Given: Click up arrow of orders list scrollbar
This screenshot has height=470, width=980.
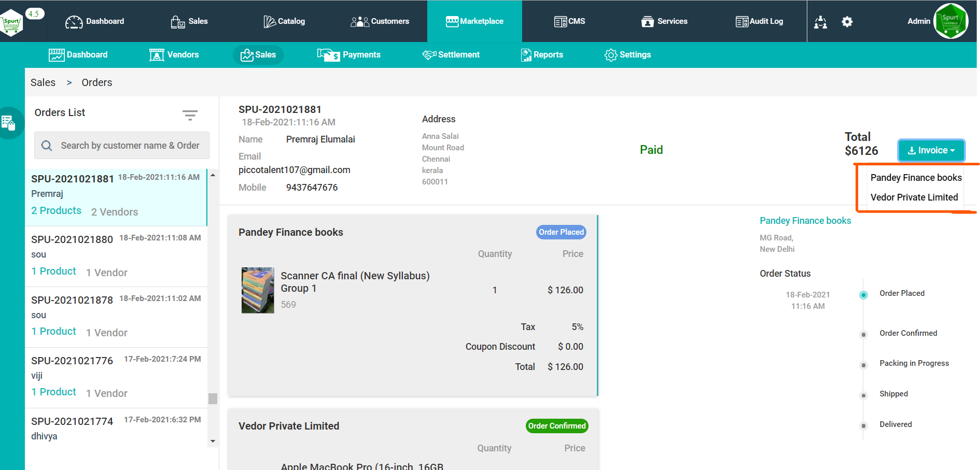Looking at the screenshot, I should pos(213,175).
